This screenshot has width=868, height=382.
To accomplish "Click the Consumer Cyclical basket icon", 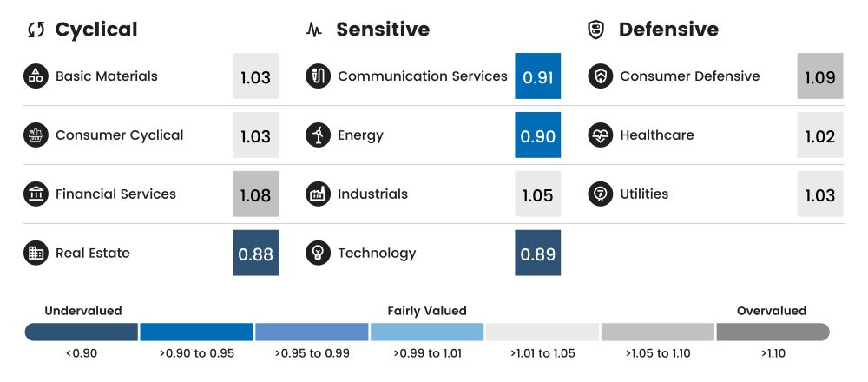I will [x=36, y=135].
